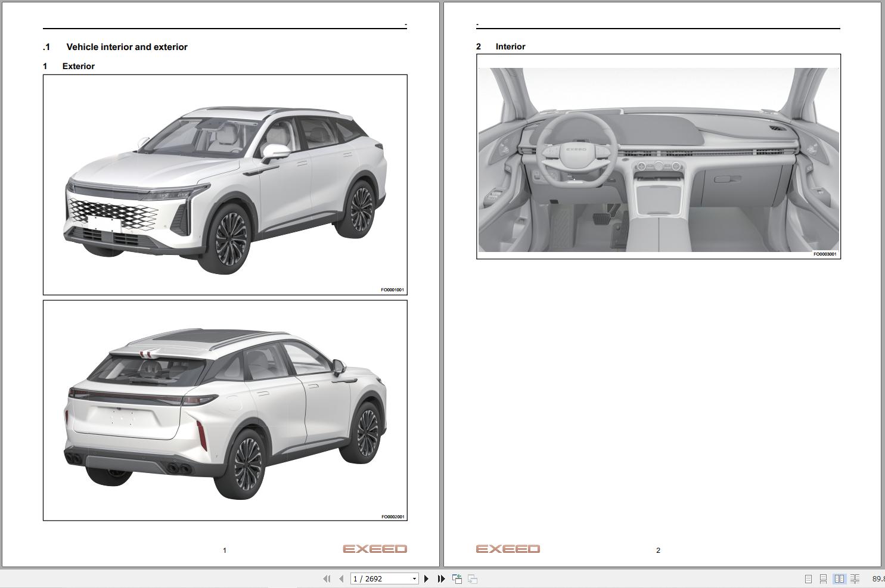Jump to the last page
The image size is (885, 588).
(x=441, y=578)
